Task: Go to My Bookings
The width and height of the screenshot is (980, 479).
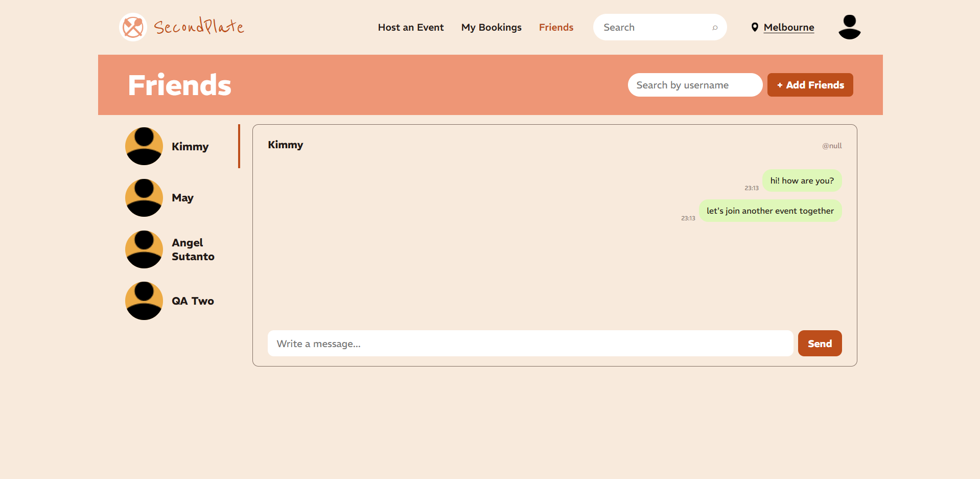Action: tap(491, 27)
